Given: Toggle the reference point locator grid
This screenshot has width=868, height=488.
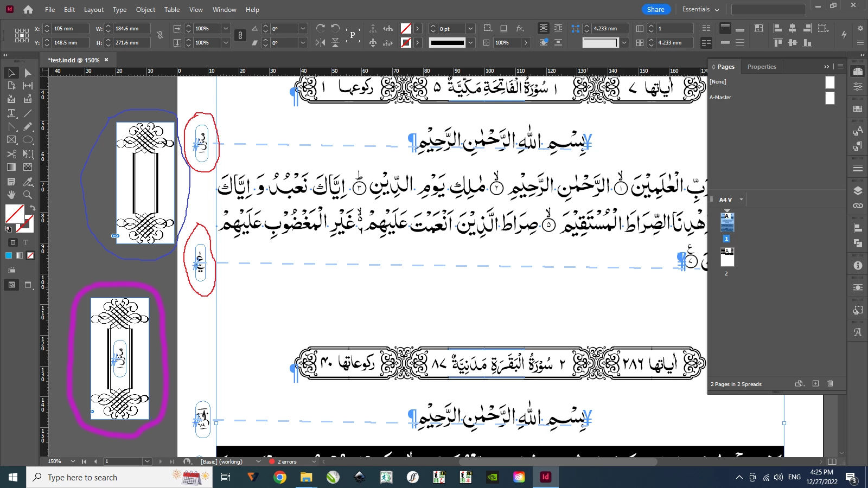Looking at the screenshot, I should click(x=22, y=35).
